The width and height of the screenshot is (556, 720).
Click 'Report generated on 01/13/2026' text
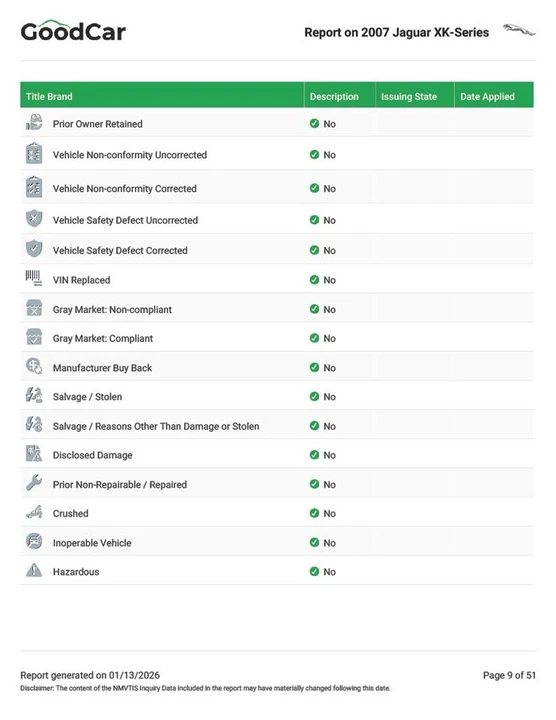point(90,675)
